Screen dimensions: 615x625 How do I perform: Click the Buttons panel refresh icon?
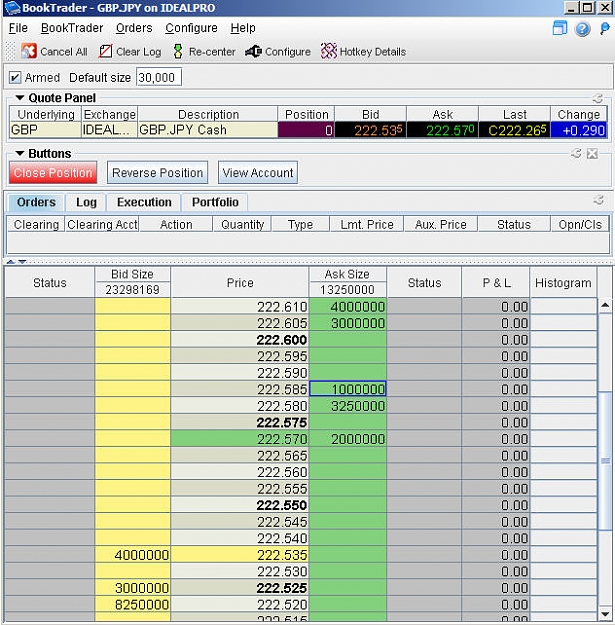click(x=576, y=153)
